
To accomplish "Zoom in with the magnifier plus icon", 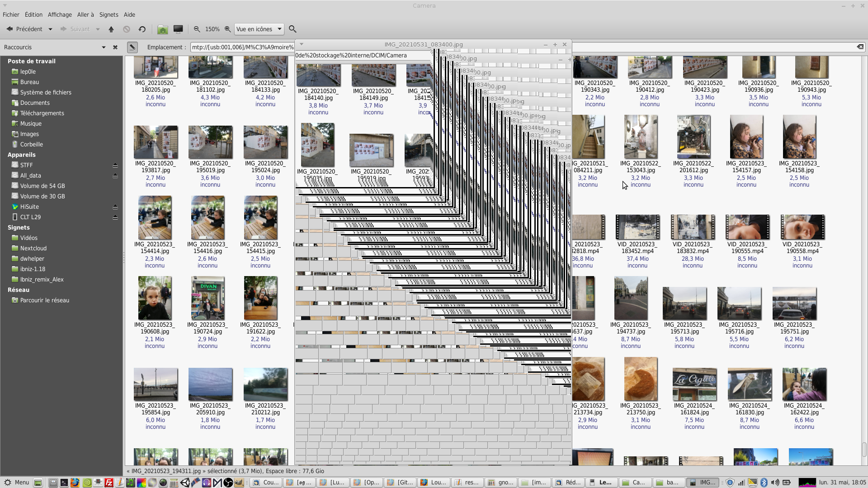I will 228,29.
